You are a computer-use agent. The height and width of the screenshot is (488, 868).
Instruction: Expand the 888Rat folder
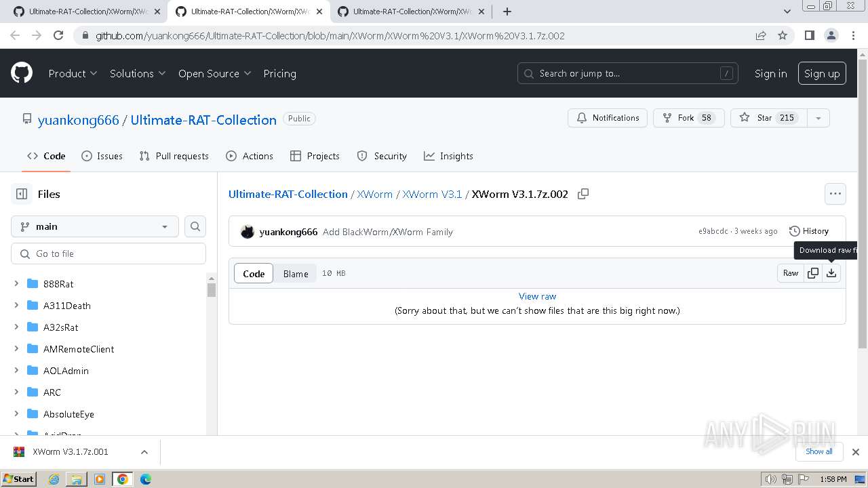pos(16,284)
